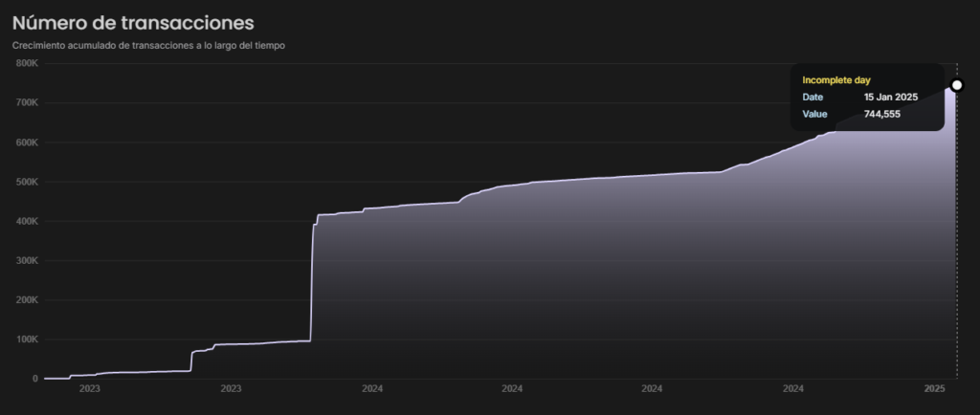Click the 600K y-axis label
Viewport: 980px width, 415px height.
pyautogui.click(x=26, y=142)
